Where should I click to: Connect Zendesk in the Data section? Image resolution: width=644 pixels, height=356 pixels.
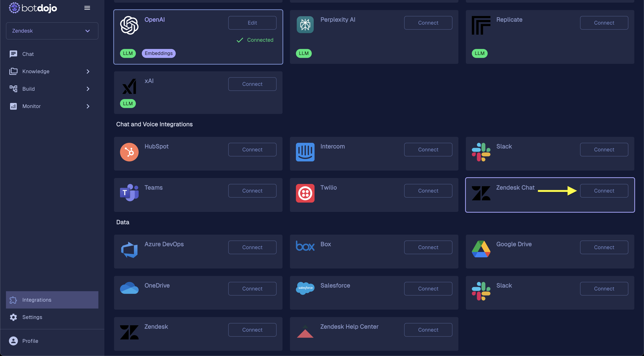[x=252, y=330]
